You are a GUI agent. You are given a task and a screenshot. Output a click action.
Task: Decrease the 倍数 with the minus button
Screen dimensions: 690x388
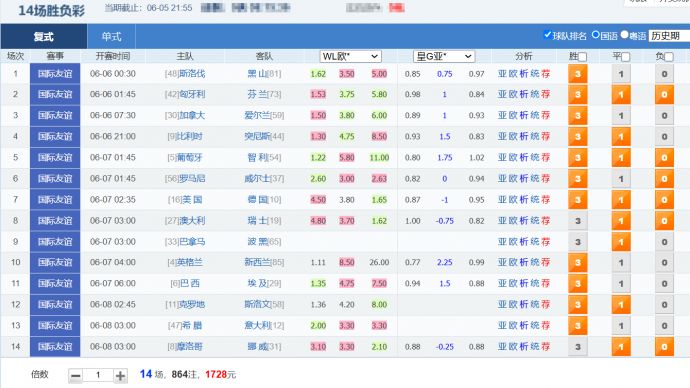click(76, 376)
